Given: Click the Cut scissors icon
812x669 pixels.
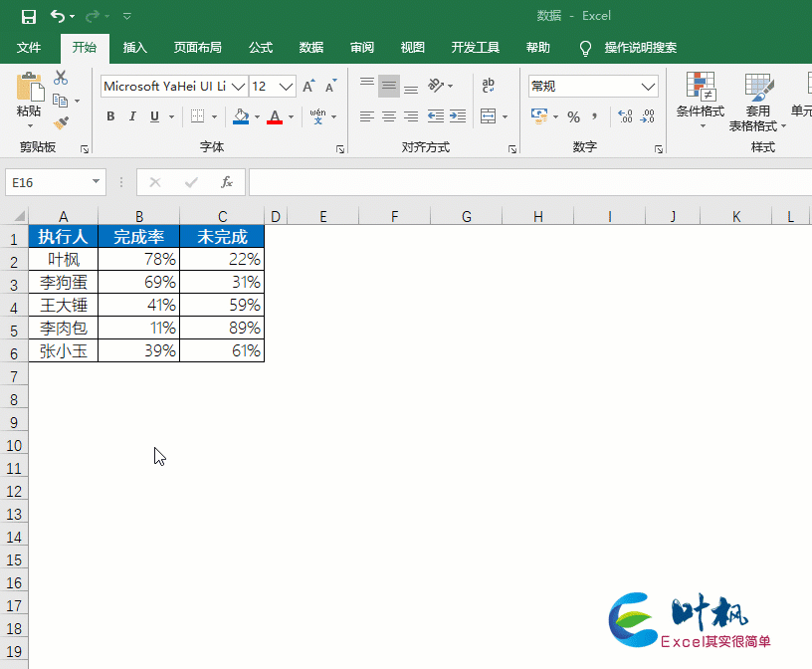Looking at the screenshot, I should point(61,78).
